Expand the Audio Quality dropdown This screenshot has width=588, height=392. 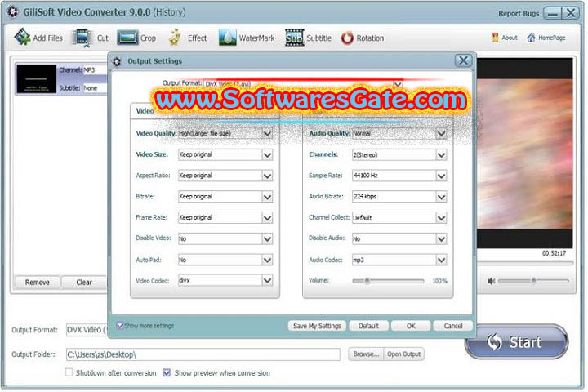[441, 134]
